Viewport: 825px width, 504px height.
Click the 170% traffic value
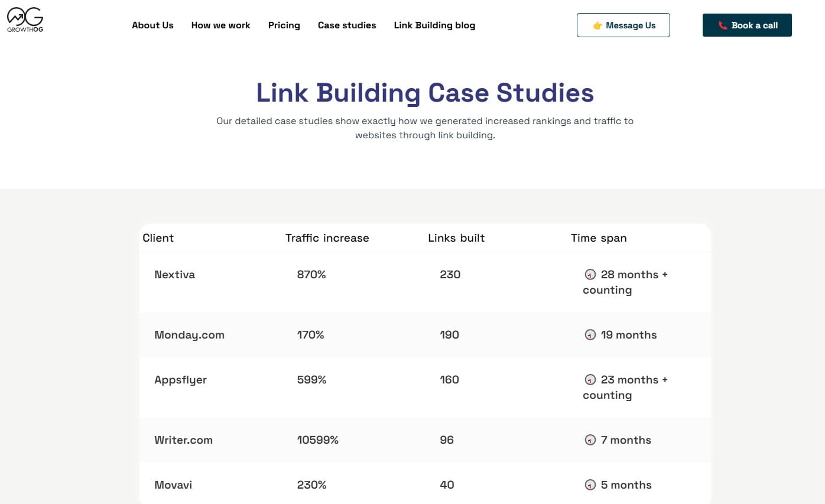click(310, 335)
